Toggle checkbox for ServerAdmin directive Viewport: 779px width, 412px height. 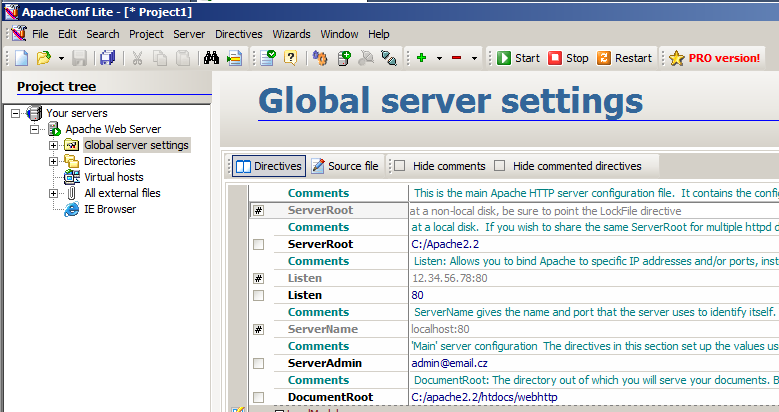click(x=258, y=363)
